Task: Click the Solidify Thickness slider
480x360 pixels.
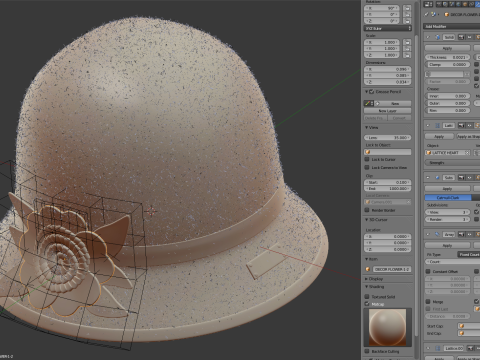Action: point(447,57)
